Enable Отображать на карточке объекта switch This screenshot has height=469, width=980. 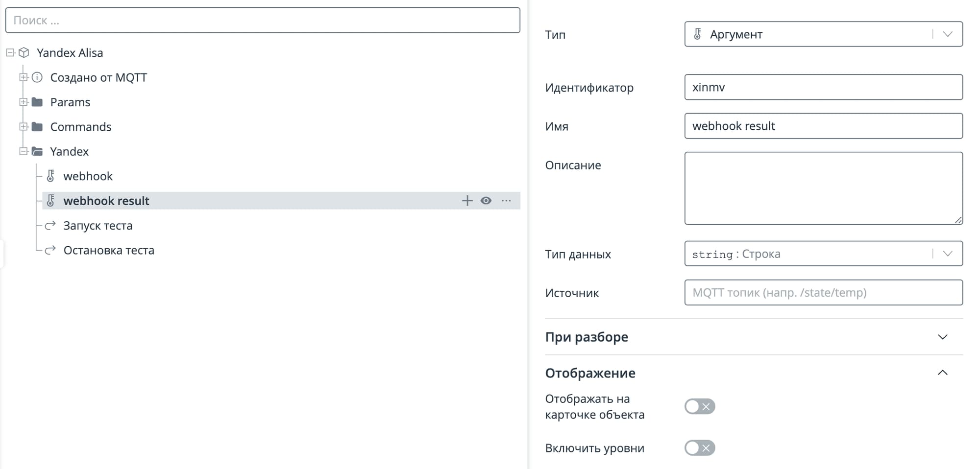pos(699,406)
